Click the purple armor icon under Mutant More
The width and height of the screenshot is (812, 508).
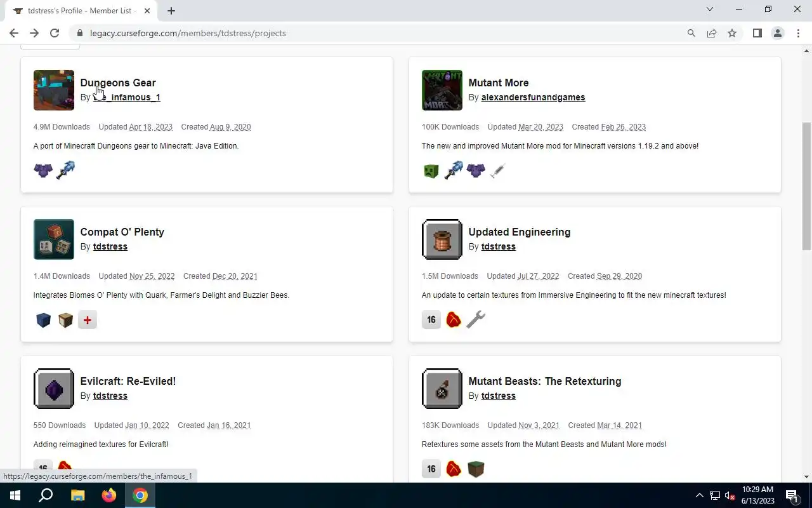coord(476,170)
